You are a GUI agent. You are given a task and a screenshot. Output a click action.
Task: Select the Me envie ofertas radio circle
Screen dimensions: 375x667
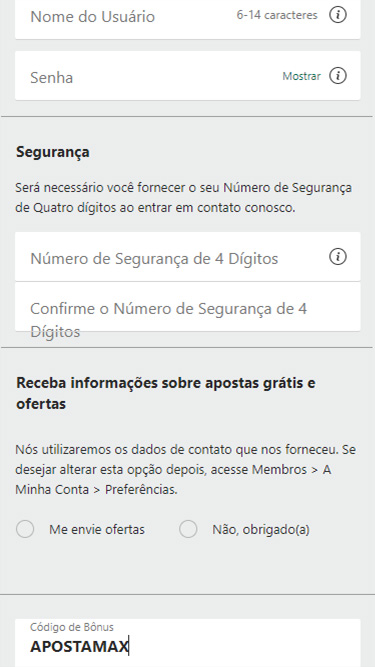pos(25,530)
